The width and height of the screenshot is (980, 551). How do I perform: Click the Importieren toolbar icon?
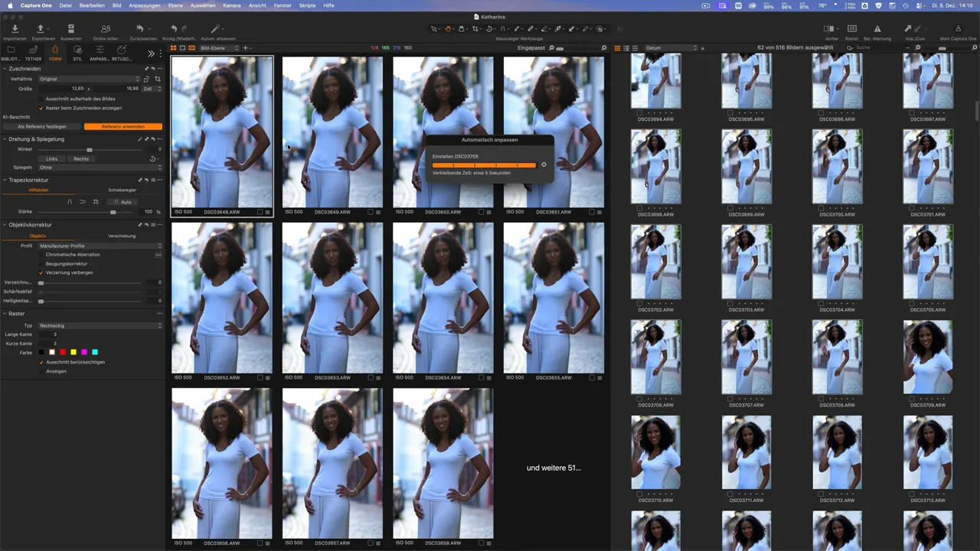point(15,29)
